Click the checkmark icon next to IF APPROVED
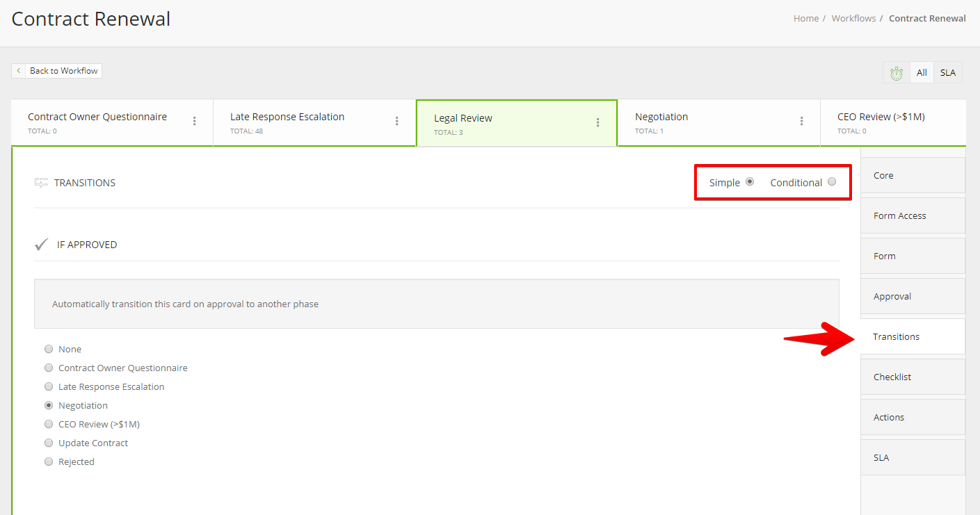Screen dimensions: 980x515 pyautogui.click(x=41, y=243)
